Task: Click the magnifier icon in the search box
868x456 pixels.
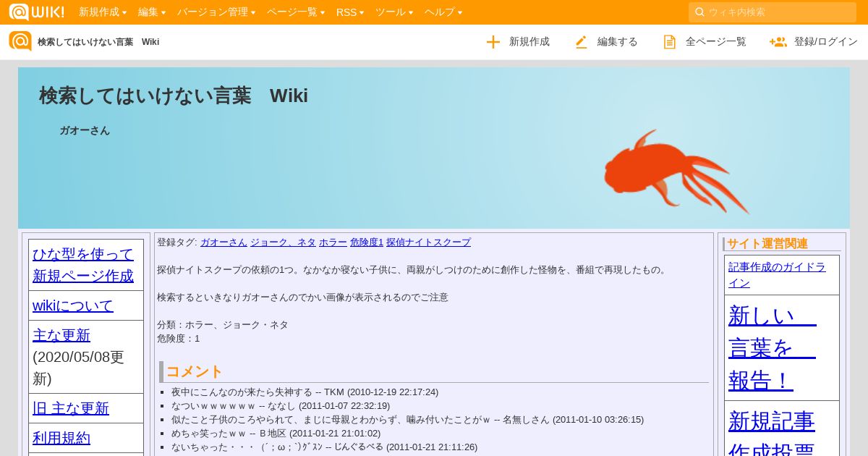Action: 699,12
